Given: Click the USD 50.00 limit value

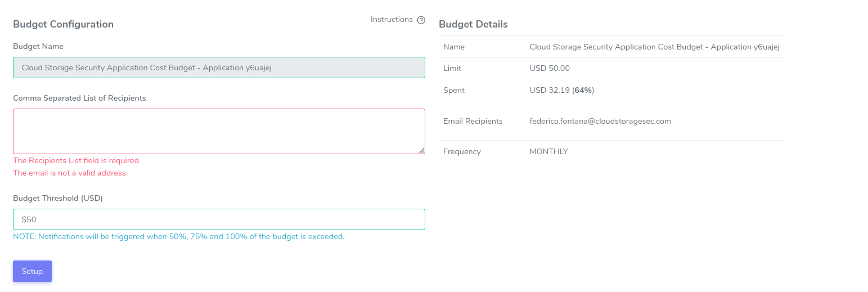Looking at the screenshot, I should [x=550, y=68].
